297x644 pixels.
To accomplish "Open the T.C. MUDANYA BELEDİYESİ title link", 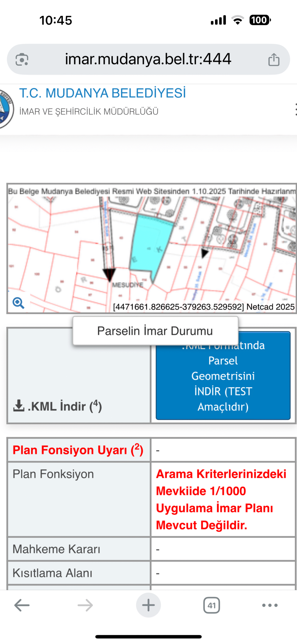I will (x=102, y=93).
